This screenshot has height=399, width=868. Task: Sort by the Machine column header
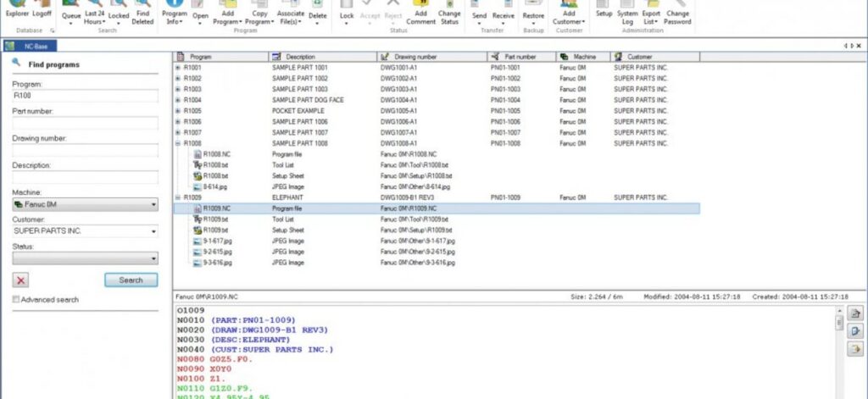coord(583,57)
